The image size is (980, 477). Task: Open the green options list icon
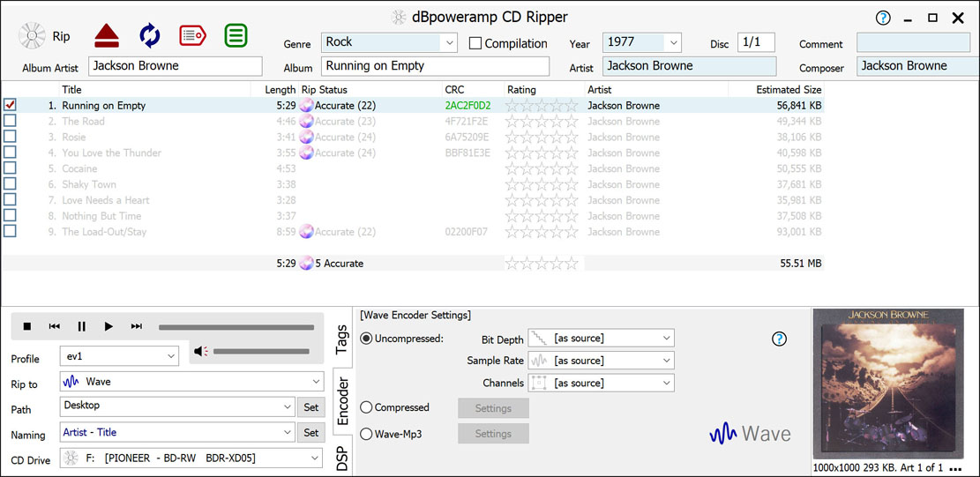(236, 35)
